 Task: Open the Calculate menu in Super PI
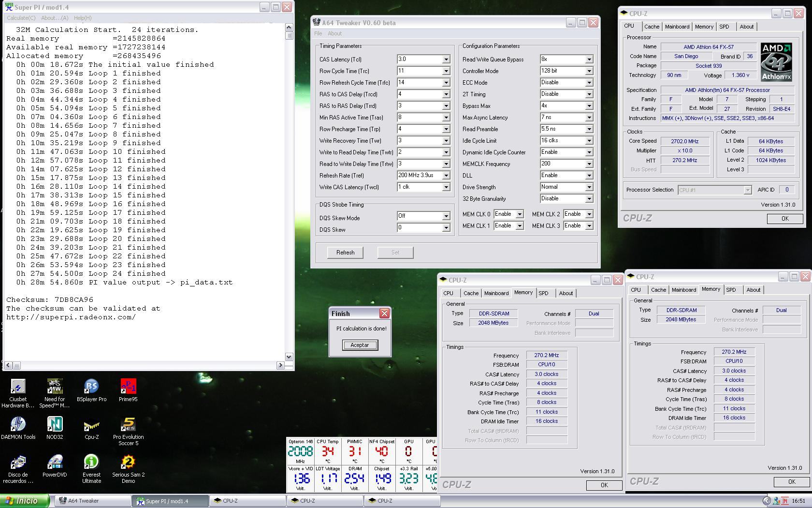coord(21,18)
